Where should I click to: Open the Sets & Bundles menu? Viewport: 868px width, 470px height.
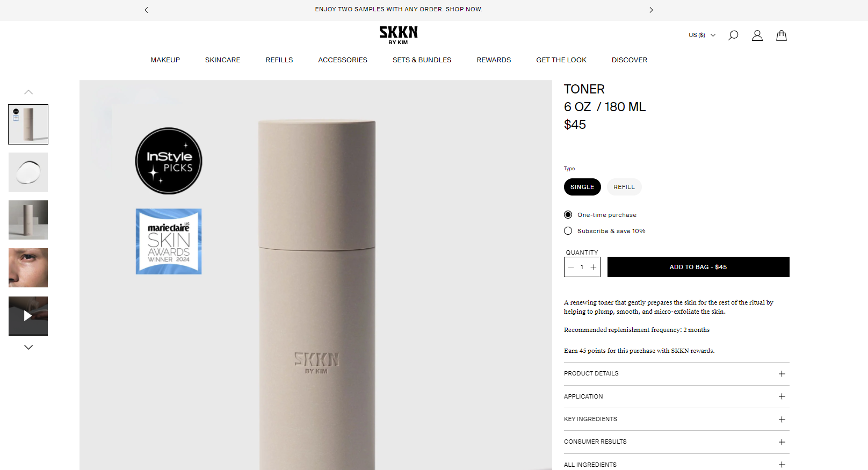tap(422, 60)
